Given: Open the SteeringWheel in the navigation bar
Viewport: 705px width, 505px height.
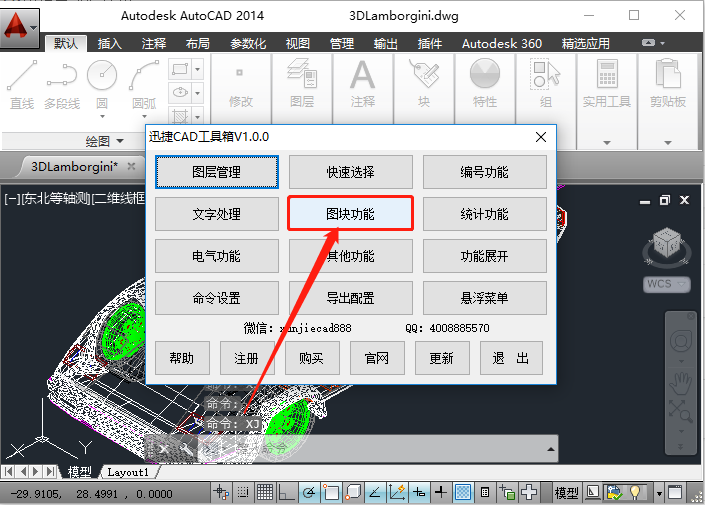Looking at the screenshot, I should click(x=681, y=341).
